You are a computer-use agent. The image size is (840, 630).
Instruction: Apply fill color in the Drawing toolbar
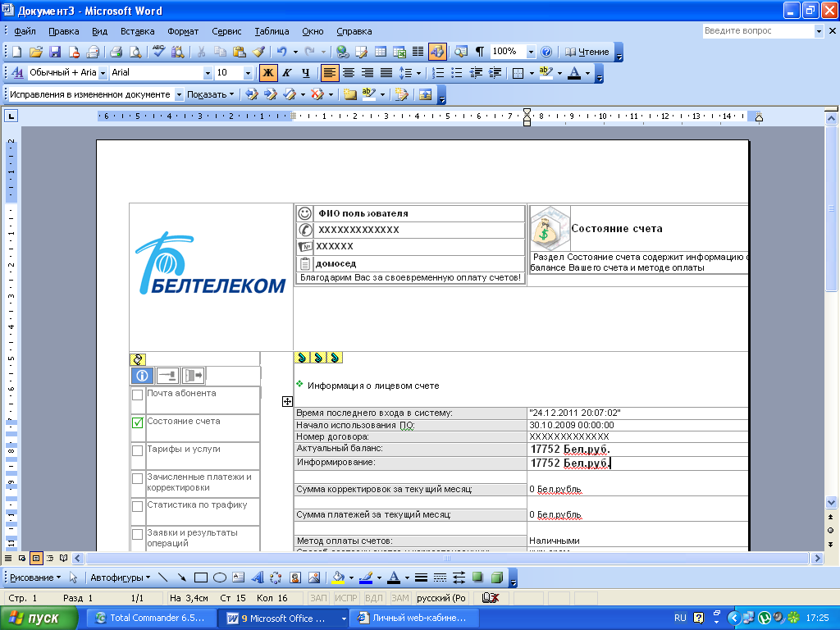point(338,577)
